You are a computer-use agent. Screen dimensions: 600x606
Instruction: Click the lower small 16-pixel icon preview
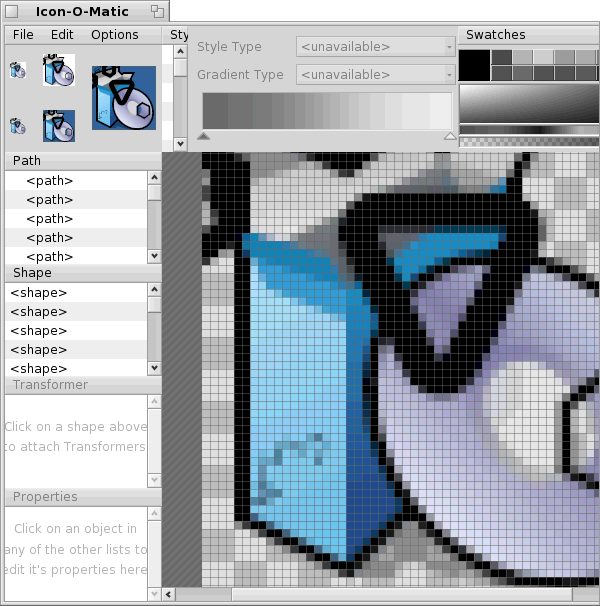pos(17,126)
